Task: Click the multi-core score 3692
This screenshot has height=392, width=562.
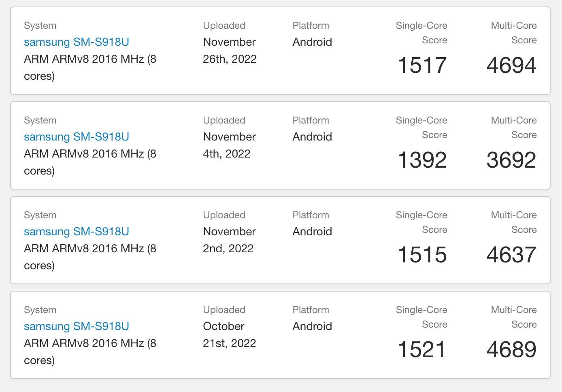Action: pyautogui.click(x=511, y=160)
